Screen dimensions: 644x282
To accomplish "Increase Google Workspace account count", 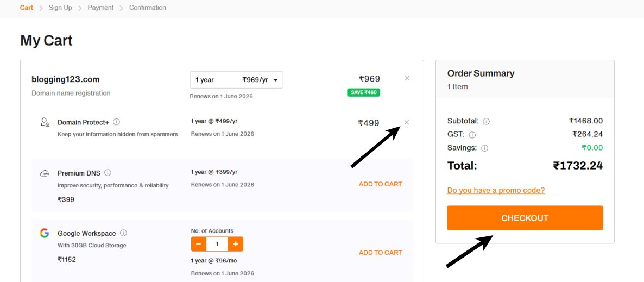I will tap(235, 244).
